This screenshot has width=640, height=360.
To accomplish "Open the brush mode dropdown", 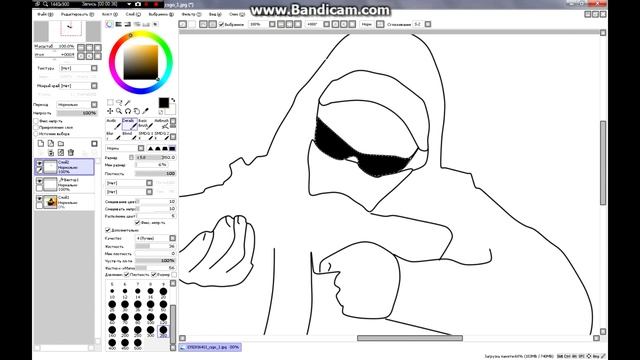I will coord(125,148).
